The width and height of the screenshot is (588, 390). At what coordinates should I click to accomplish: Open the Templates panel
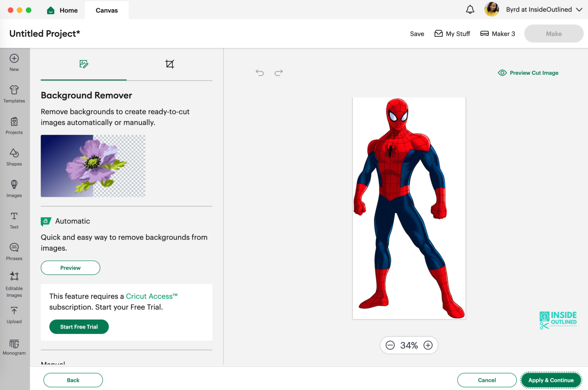[14, 94]
